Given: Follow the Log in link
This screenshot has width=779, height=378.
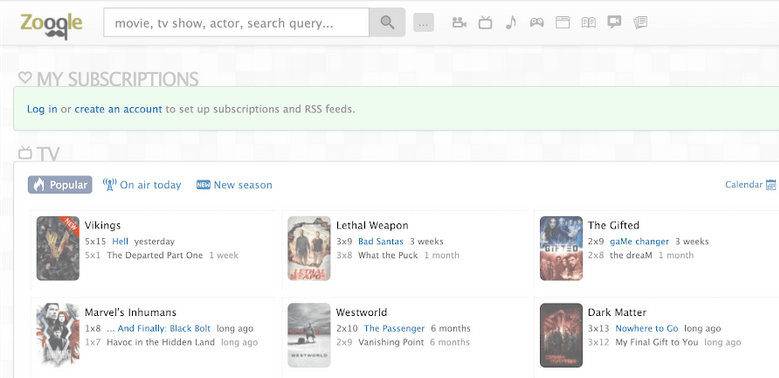Looking at the screenshot, I should pyautogui.click(x=42, y=109).
